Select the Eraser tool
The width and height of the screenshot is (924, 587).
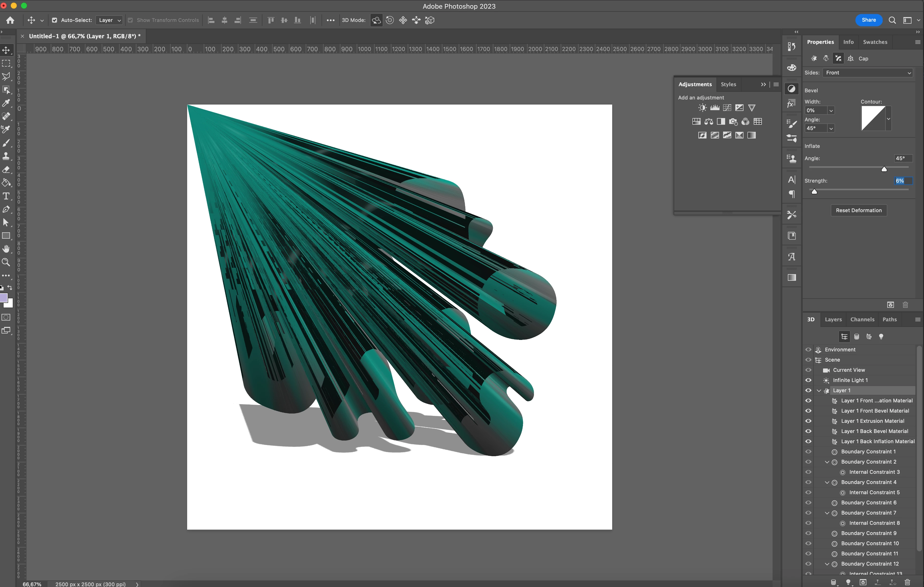6,170
